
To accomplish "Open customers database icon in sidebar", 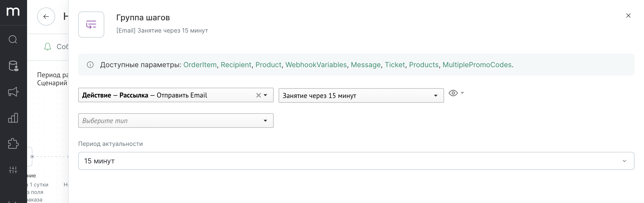I will 13,66.
